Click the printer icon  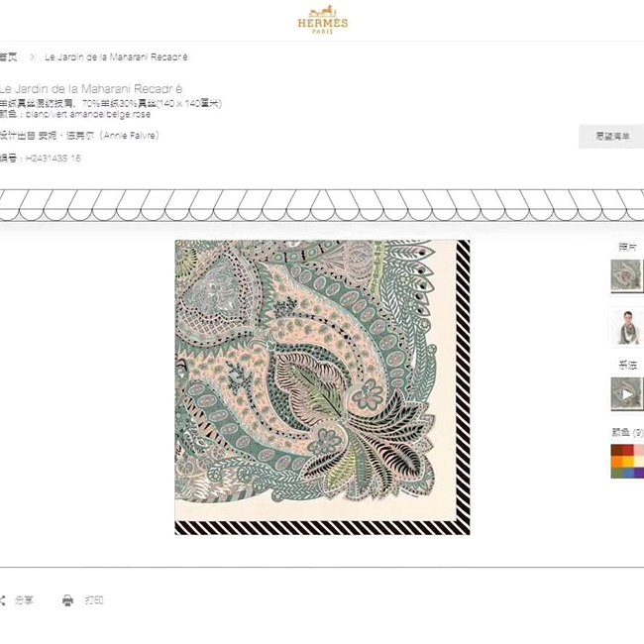[67, 600]
